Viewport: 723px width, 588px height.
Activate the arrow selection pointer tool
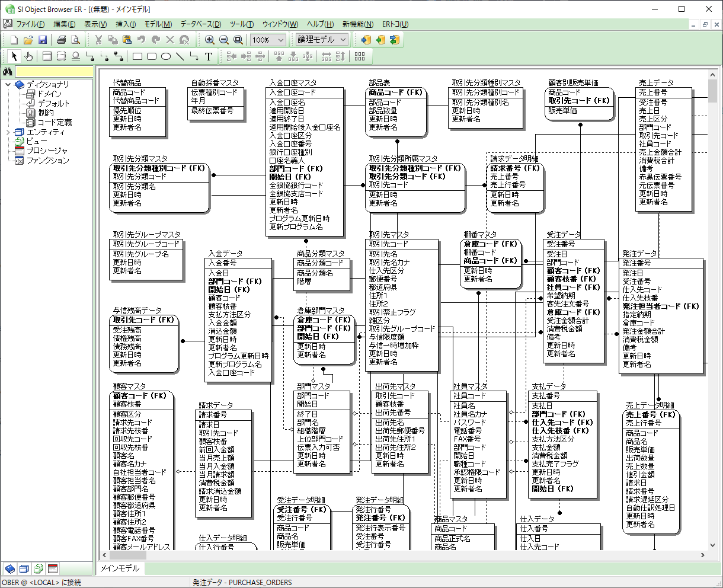tap(15, 56)
